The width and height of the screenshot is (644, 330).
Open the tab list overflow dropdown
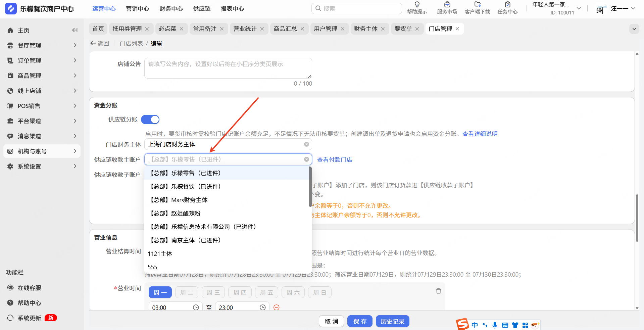point(634,29)
